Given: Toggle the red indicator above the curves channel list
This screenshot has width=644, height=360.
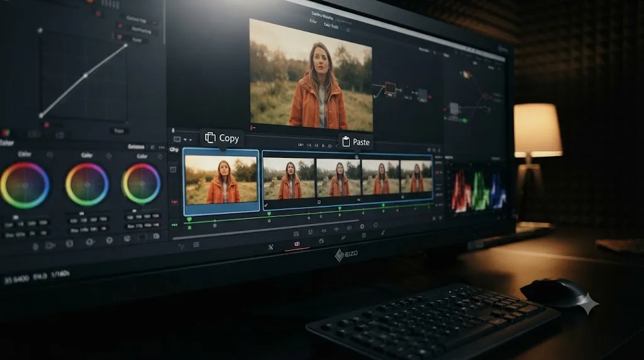Looking at the screenshot, I should [98, 14].
